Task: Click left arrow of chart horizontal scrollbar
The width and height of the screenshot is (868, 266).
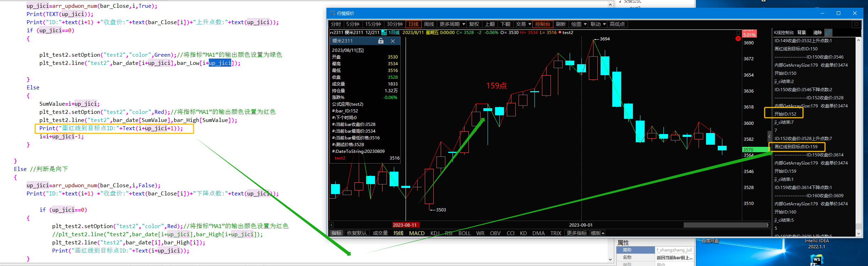Action: coord(332,225)
